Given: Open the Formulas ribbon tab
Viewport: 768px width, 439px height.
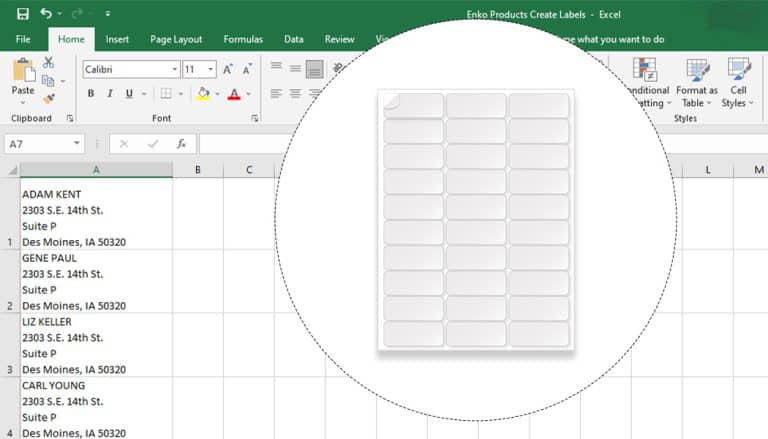Looking at the screenshot, I should pos(243,40).
